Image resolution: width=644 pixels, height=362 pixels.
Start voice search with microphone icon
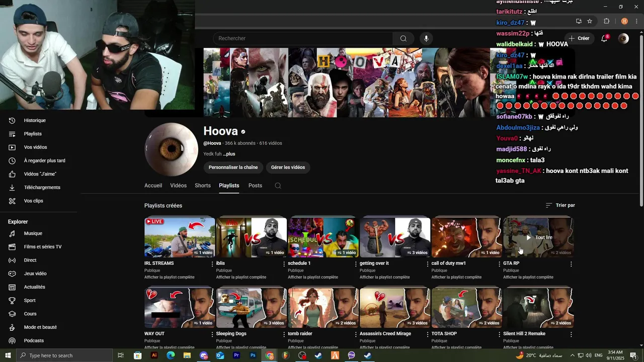426,38
